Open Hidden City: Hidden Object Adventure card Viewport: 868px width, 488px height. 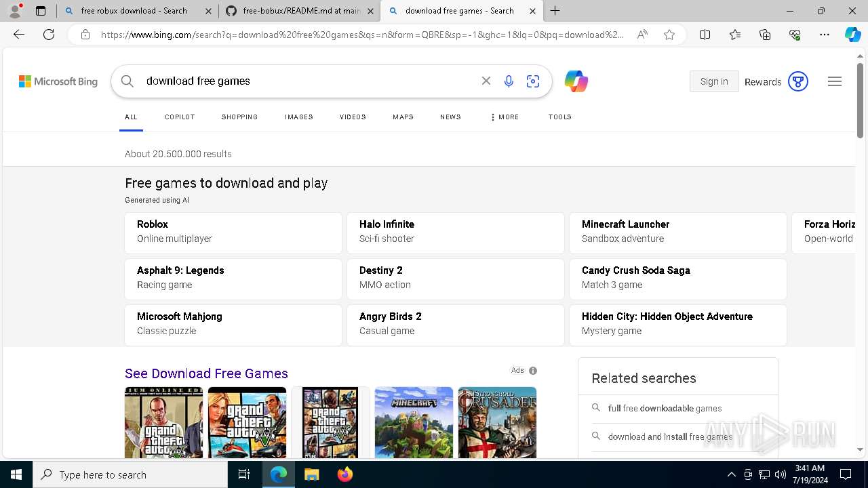coord(678,325)
